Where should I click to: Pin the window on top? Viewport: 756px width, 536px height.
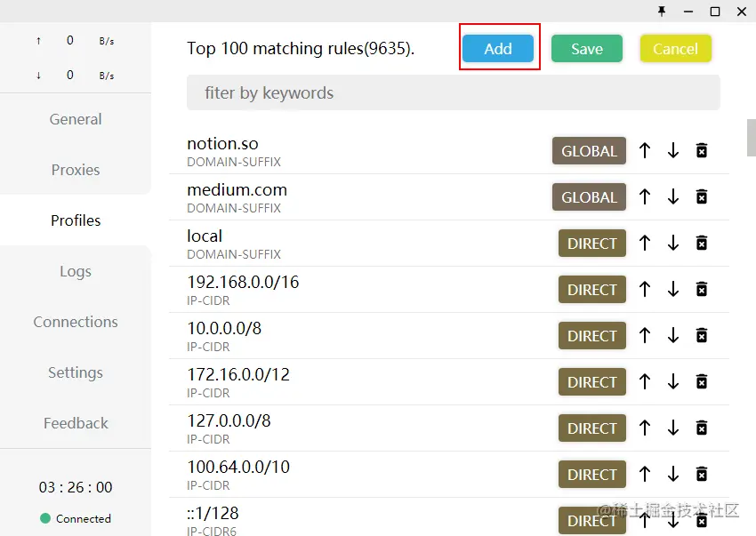[x=662, y=11]
